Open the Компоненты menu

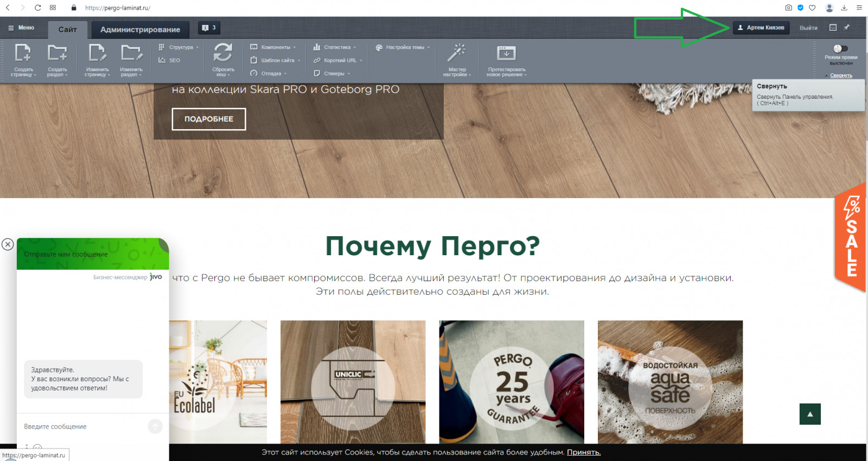click(273, 47)
